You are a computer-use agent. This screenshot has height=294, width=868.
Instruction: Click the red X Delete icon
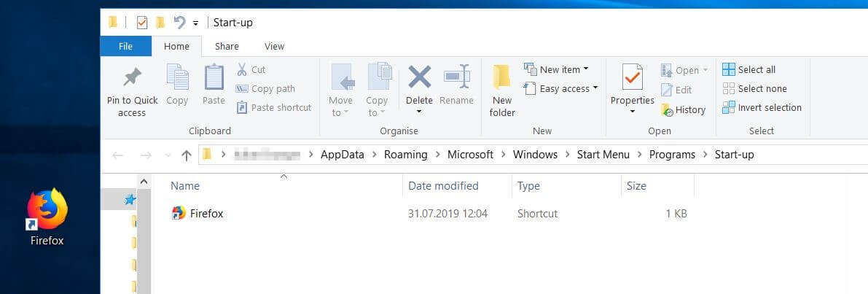pos(420,77)
